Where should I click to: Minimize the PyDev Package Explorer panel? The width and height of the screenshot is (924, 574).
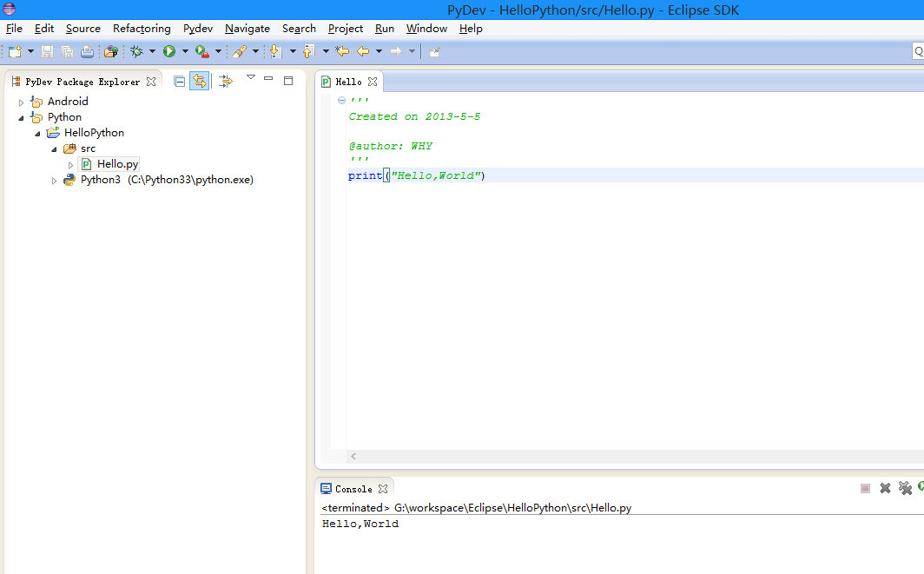click(x=268, y=78)
